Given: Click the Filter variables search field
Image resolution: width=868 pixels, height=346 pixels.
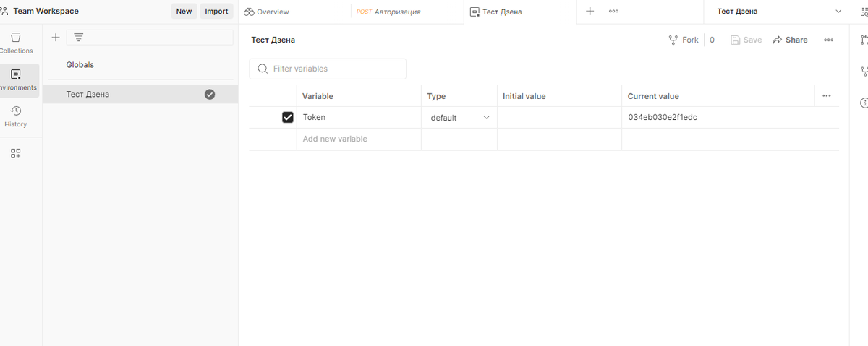Looking at the screenshot, I should 328,69.
